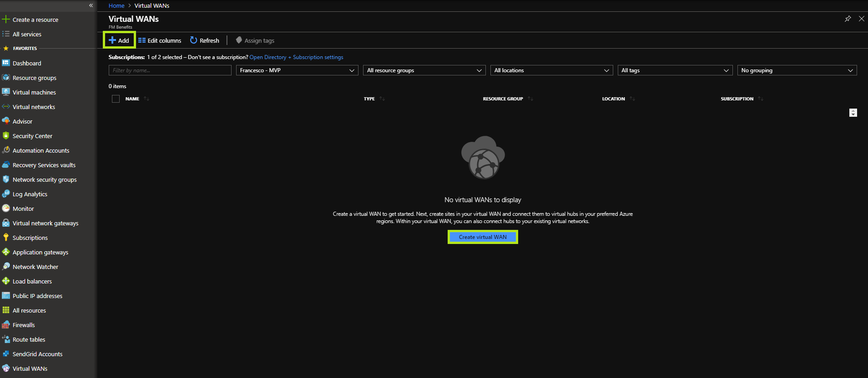Click the Virtual networks icon
Image resolution: width=868 pixels, height=378 pixels.
[6, 107]
